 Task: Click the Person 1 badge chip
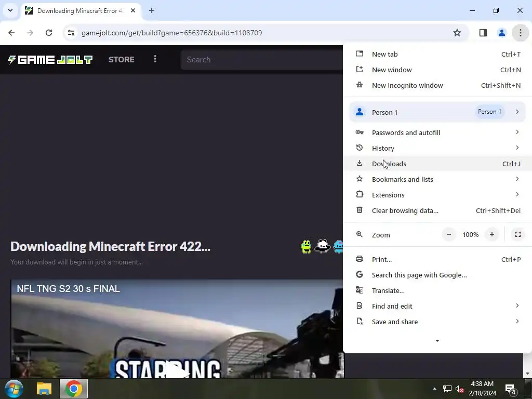coord(489,112)
